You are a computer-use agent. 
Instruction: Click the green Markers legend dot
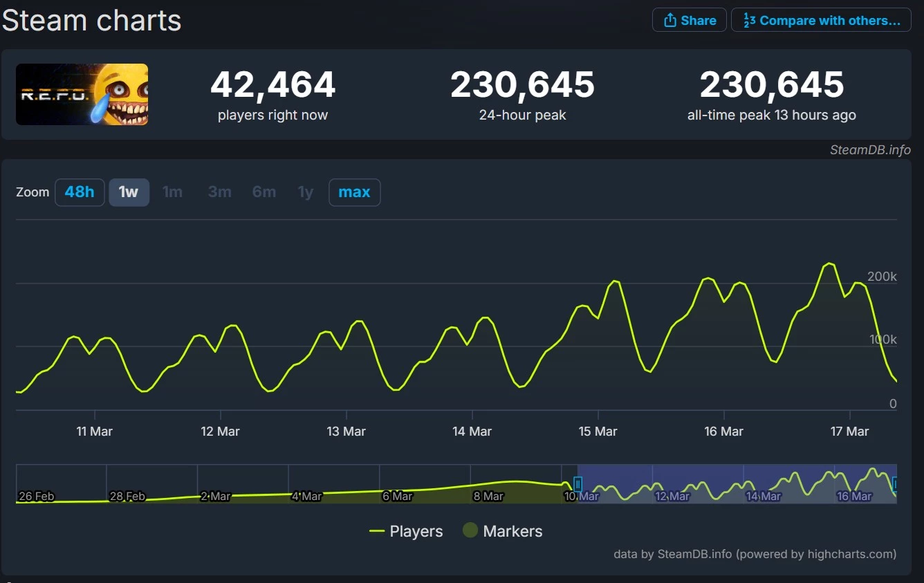[470, 530]
